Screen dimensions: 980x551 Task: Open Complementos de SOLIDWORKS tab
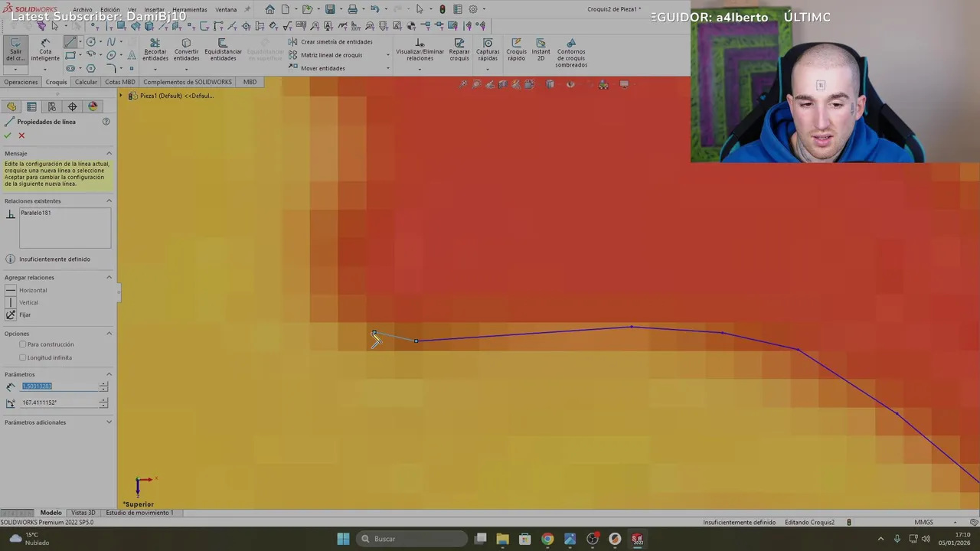click(x=188, y=82)
